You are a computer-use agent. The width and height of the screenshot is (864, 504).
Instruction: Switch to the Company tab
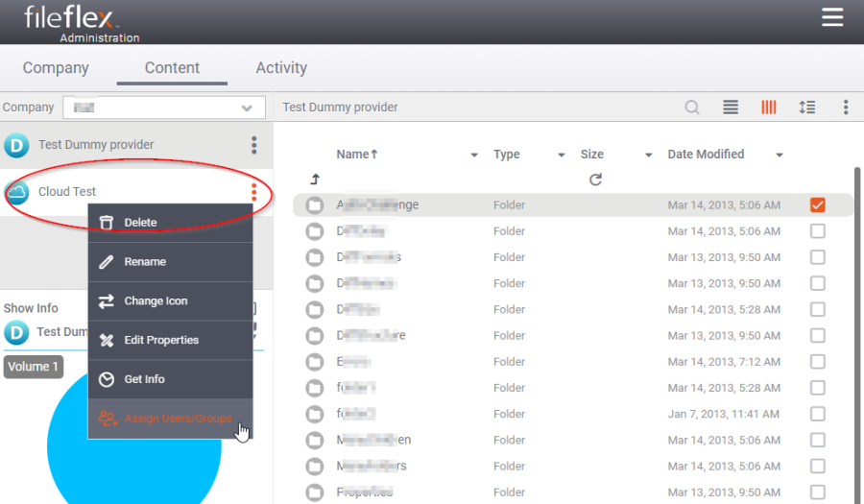56,68
